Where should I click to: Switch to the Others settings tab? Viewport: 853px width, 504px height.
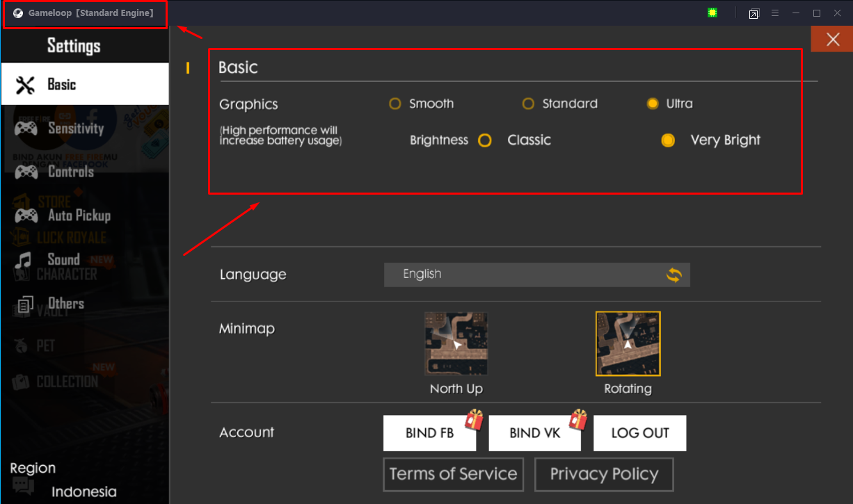85,303
